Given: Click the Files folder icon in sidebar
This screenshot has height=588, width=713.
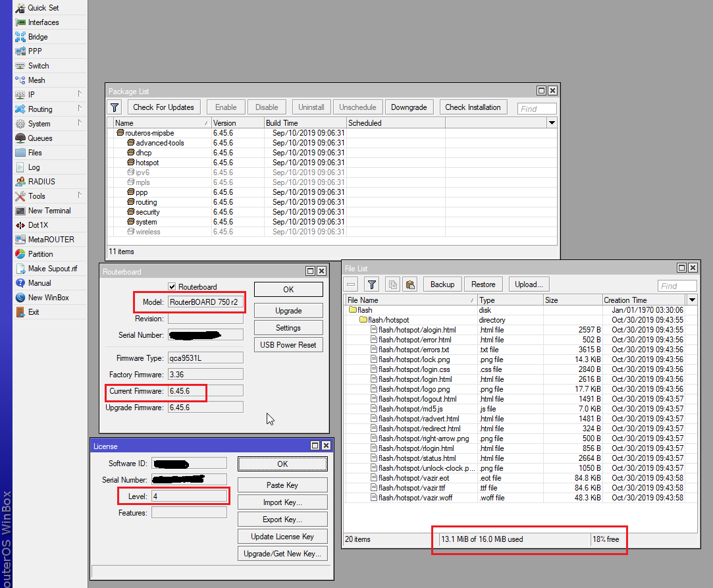Looking at the screenshot, I should coord(20,153).
